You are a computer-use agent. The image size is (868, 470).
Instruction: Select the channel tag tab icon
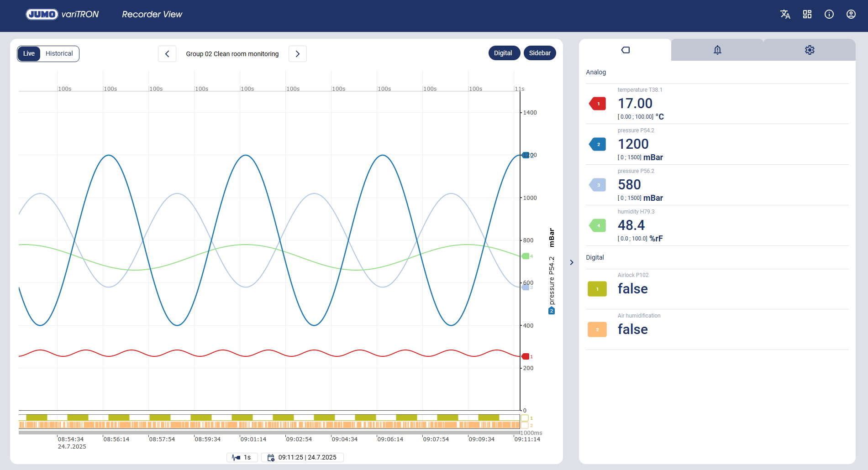(x=625, y=50)
